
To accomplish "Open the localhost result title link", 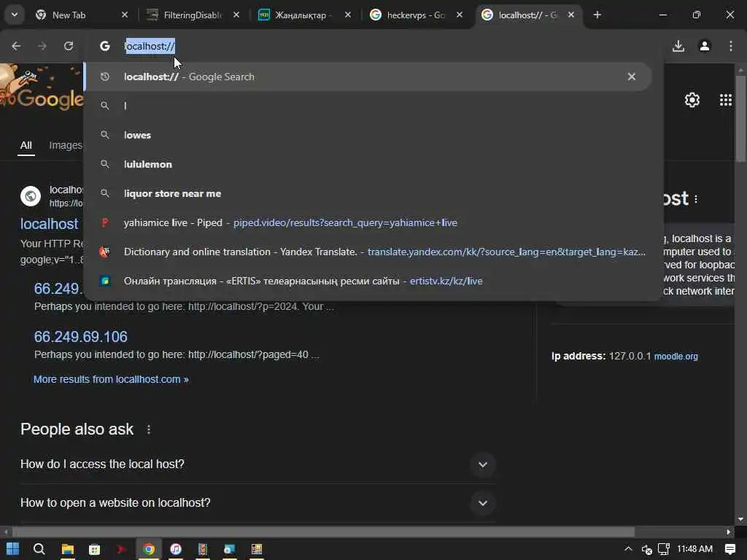I will click(x=49, y=224).
